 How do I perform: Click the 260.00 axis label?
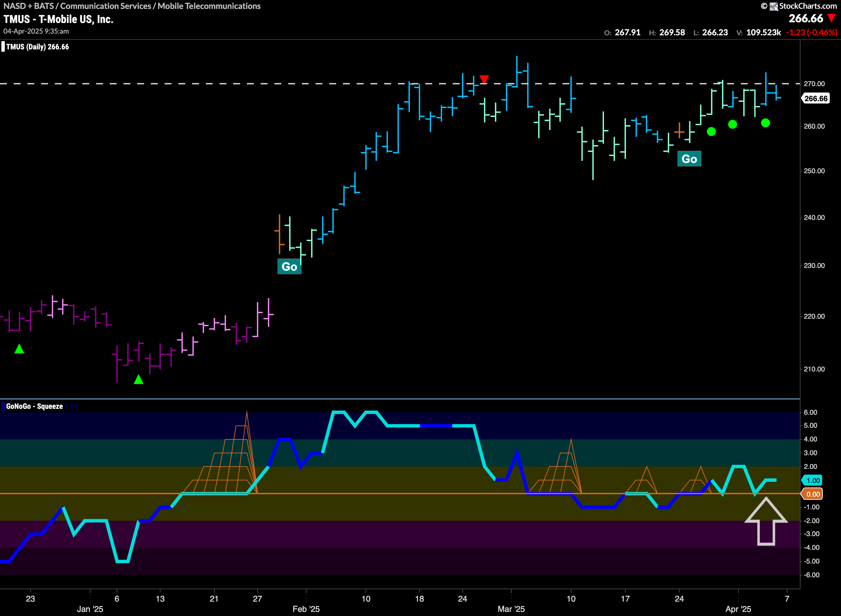(814, 127)
